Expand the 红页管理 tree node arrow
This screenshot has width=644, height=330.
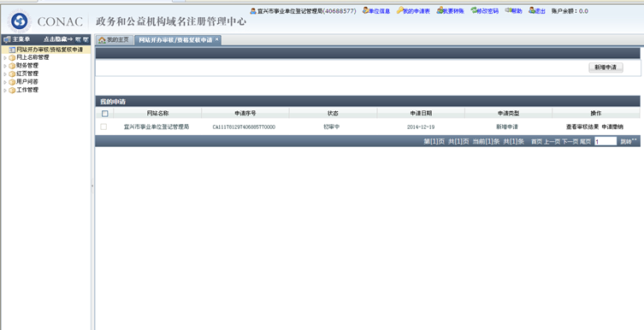pos(5,74)
